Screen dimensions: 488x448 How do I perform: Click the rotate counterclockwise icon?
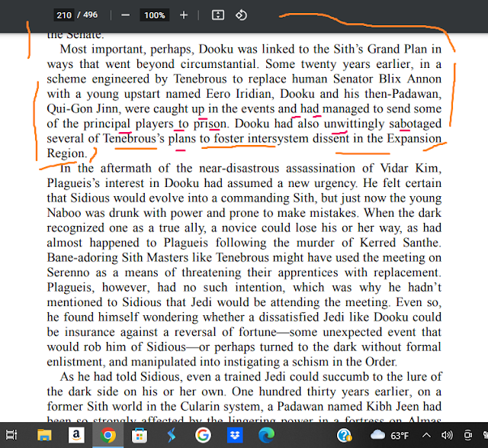pyautogui.click(x=241, y=15)
